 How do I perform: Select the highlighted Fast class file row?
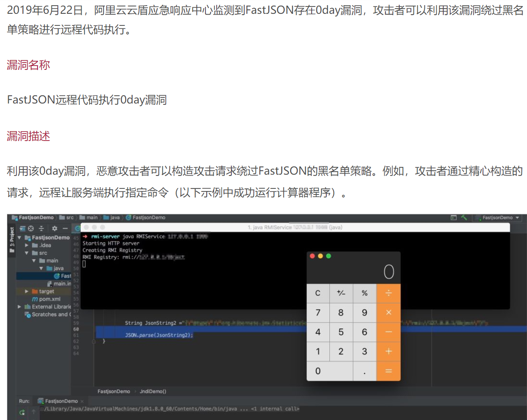pos(44,276)
